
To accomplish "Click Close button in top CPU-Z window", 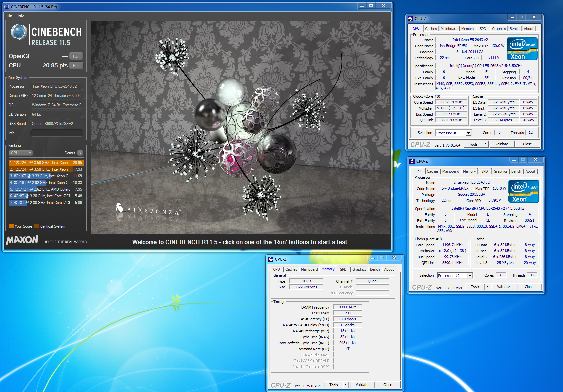I will click(x=527, y=144).
